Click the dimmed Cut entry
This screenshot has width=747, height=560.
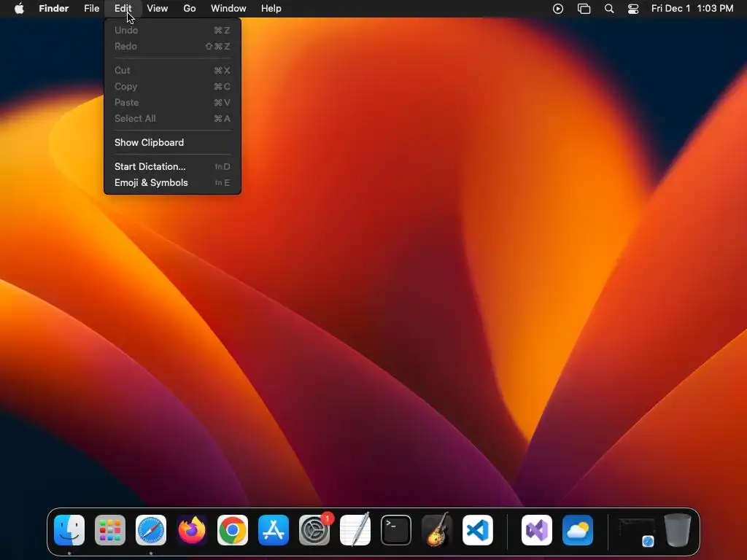click(172, 71)
